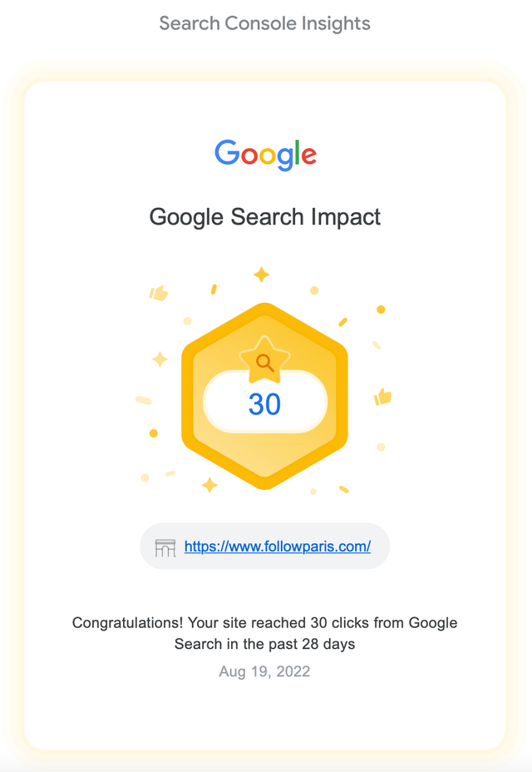
Task: Click the Arc de Triomphe site favicon
Action: (165, 547)
